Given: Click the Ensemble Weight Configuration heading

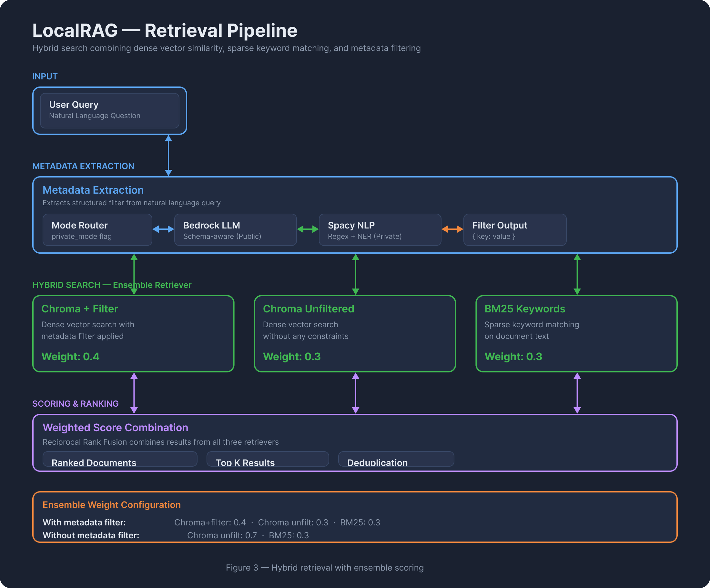Looking at the screenshot, I should coord(112,504).
